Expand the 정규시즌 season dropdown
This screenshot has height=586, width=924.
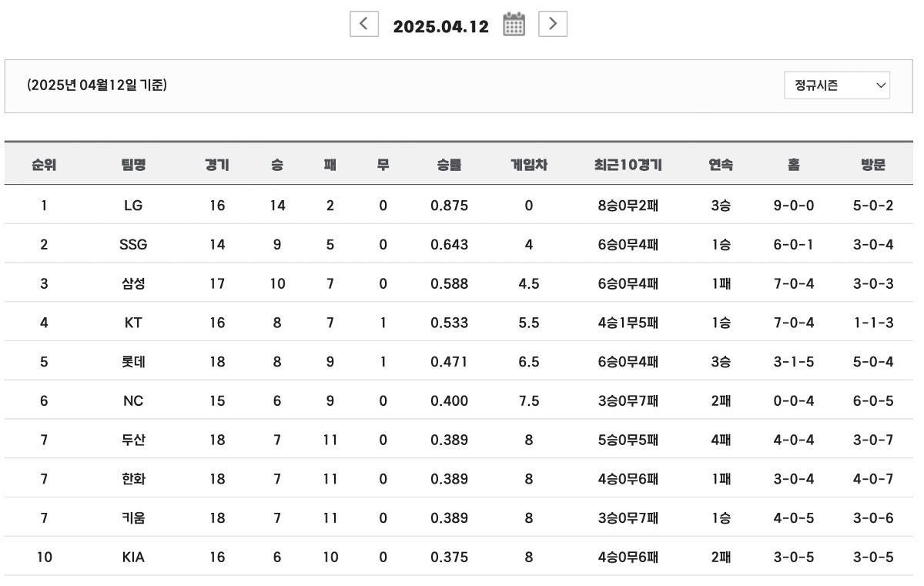click(x=836, y=86)
